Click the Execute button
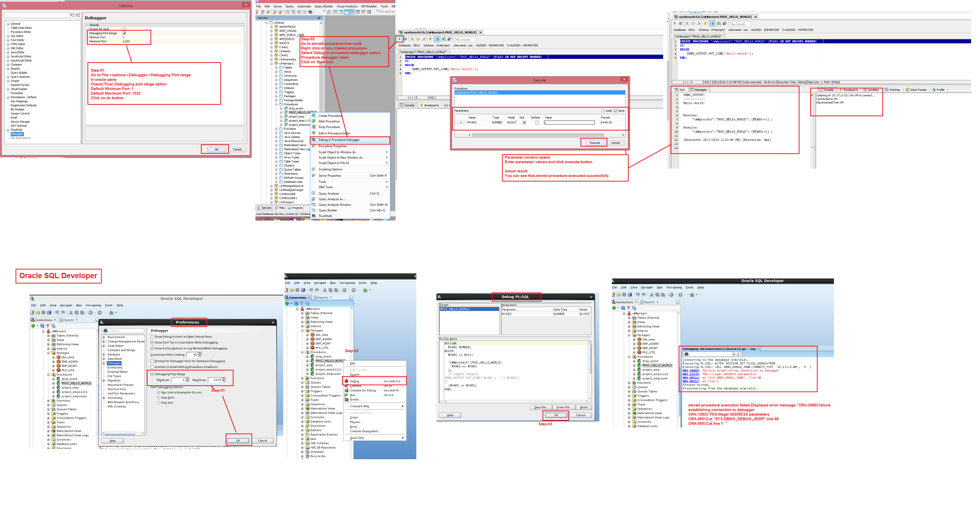980x512 pixels. point(595,143)
